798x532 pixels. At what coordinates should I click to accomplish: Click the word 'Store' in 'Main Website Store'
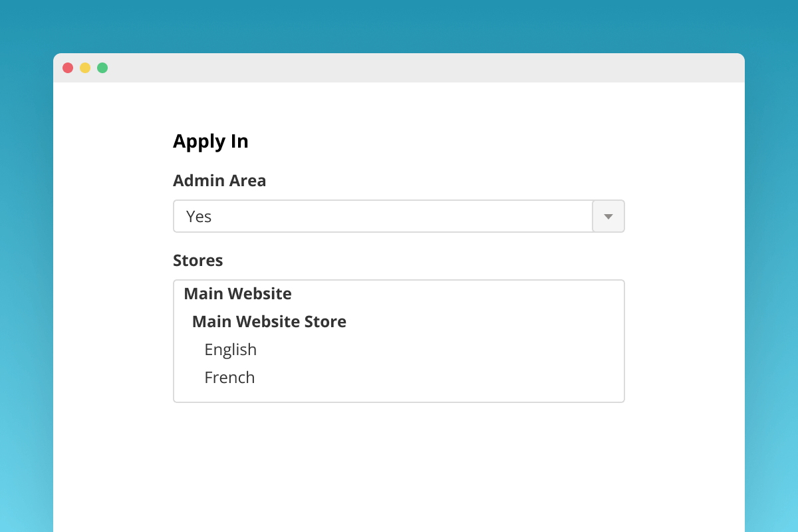[325, 322]
